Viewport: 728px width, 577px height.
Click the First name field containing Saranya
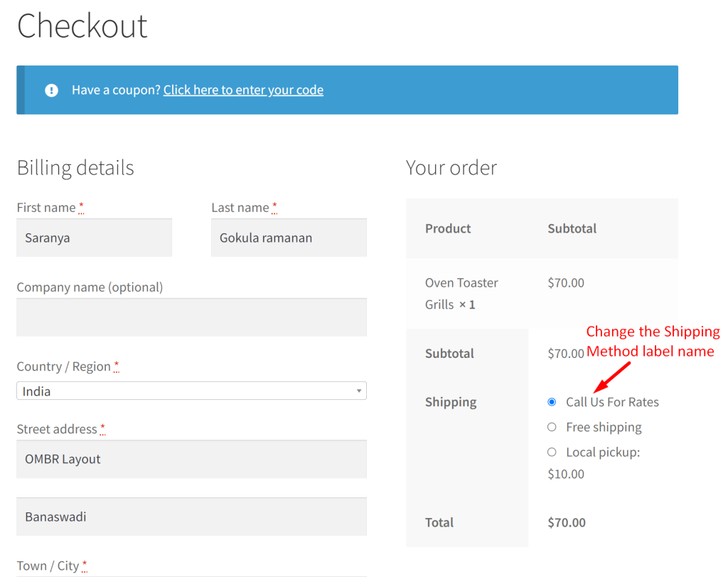(94, 238)
